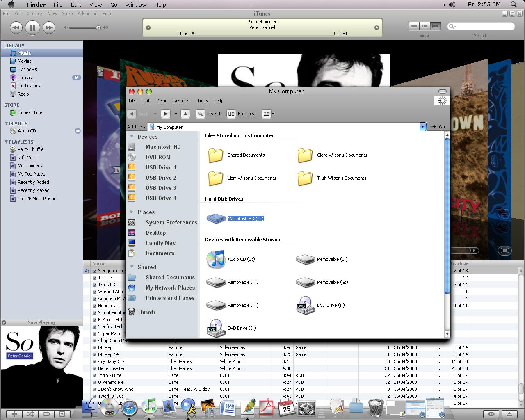This screenshot has width=525, height=420.
Task: Open the iTunes search options dropdown
Action: 452,26
